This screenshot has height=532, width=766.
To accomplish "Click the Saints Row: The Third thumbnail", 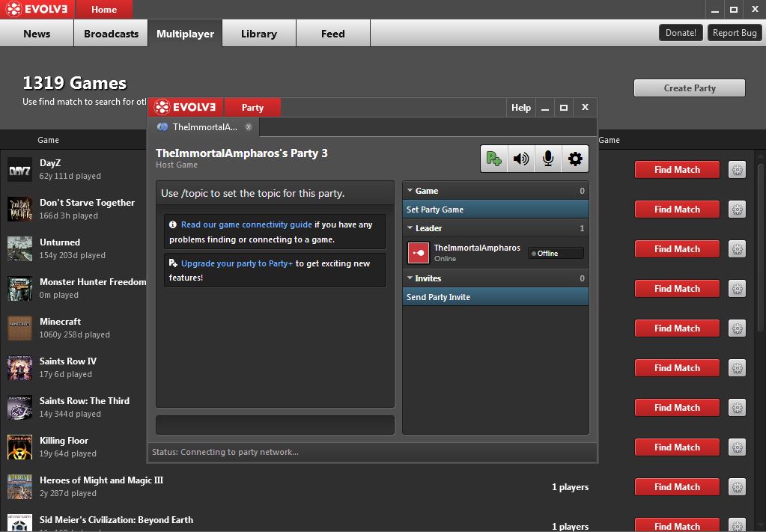I will coord(19,408).
